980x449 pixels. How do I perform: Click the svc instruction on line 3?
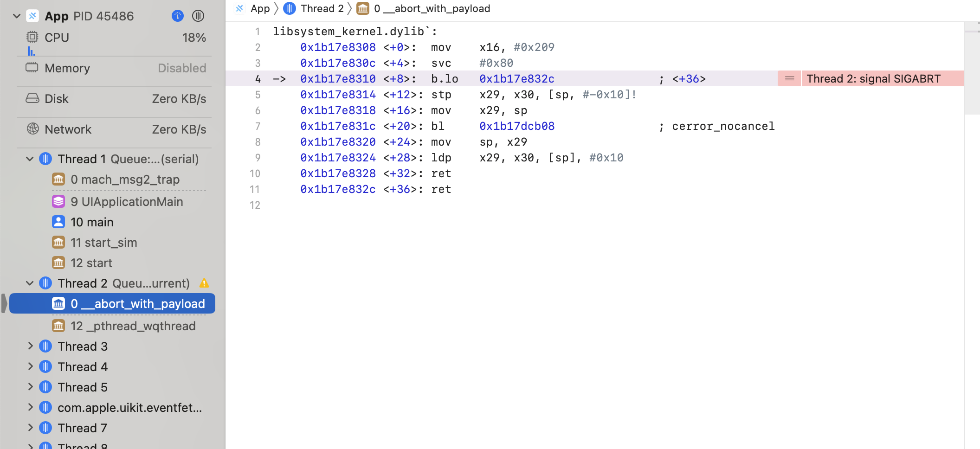pos(441,63)
